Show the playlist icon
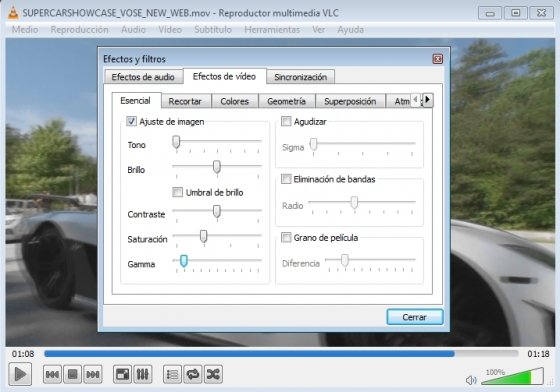The image size is (560, 392). point(172,374)
